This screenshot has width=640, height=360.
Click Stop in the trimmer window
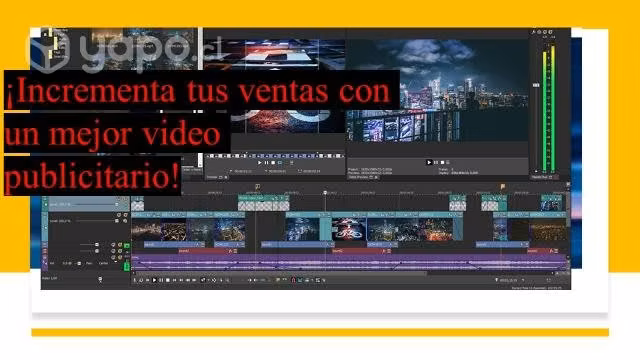tap(273, 163)
